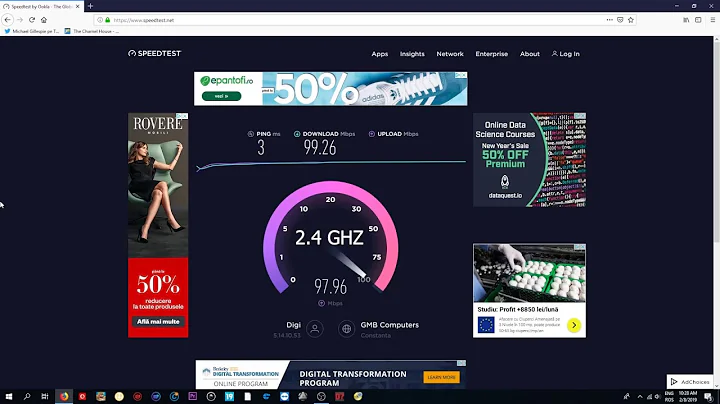Click the yellow arrow on mushroom ad
This screenshot has height=404, width=720.
tap(574, 325)
